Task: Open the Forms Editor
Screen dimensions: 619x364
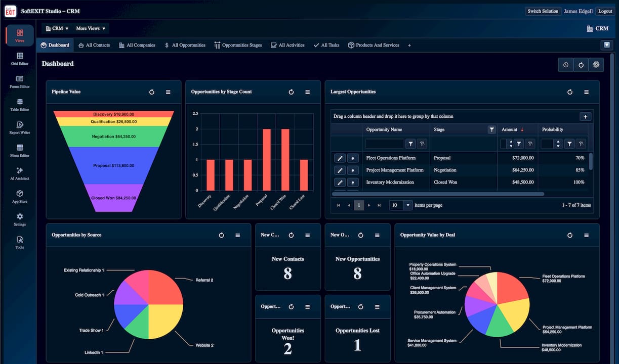Action: pyautogui.click(x=20, y=82)
